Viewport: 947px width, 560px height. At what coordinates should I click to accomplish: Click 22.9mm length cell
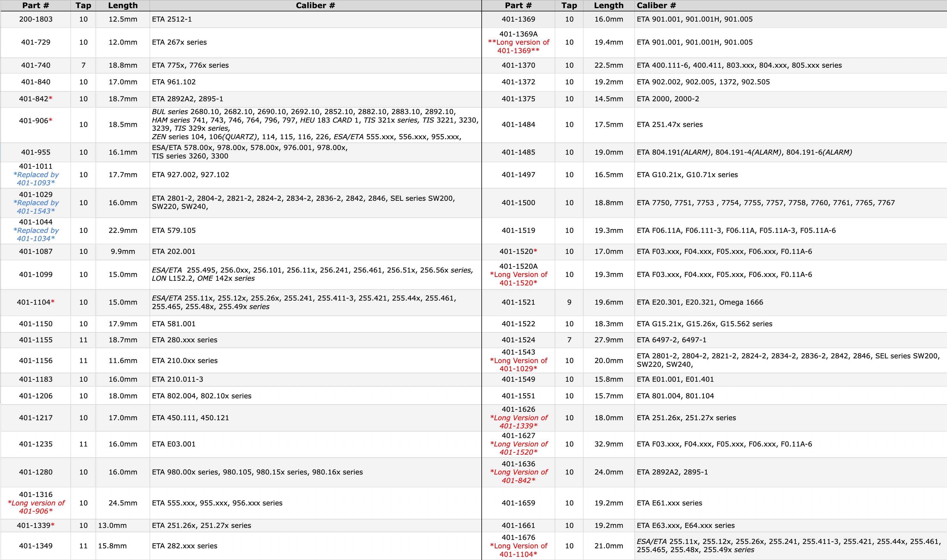click(123, 231)
